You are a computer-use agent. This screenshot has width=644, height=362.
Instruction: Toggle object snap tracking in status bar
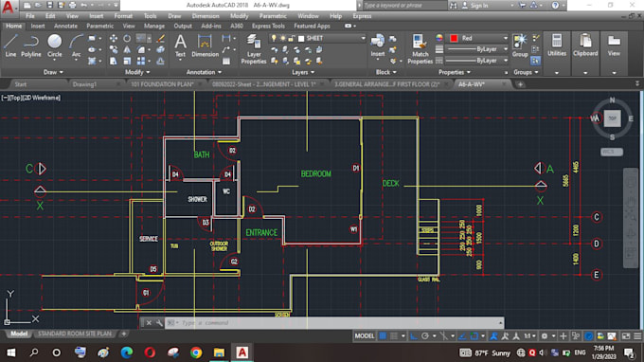click(462, 336)
